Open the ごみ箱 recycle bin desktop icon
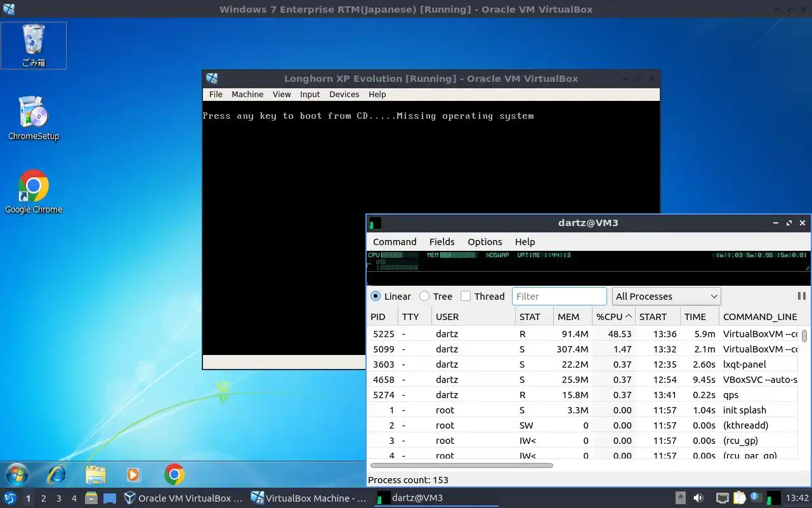The image size is (812, 508). click(x=34, y=46)
